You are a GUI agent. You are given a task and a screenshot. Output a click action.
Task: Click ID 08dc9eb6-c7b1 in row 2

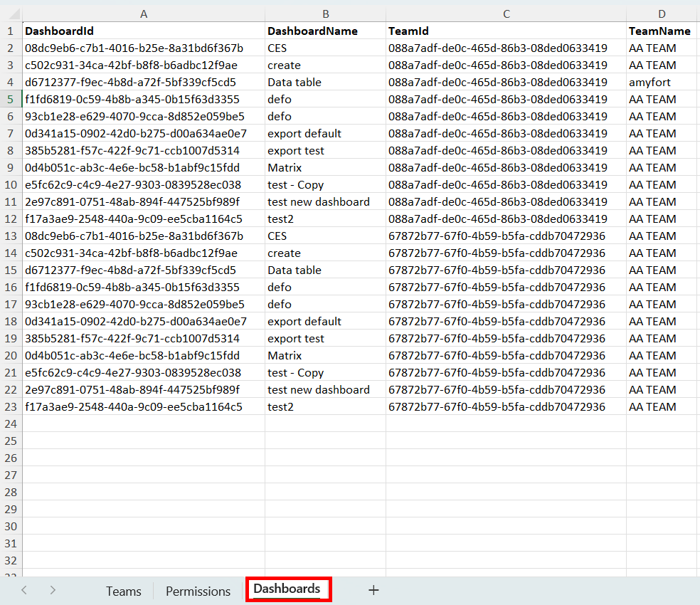click(x=144, y=48)
